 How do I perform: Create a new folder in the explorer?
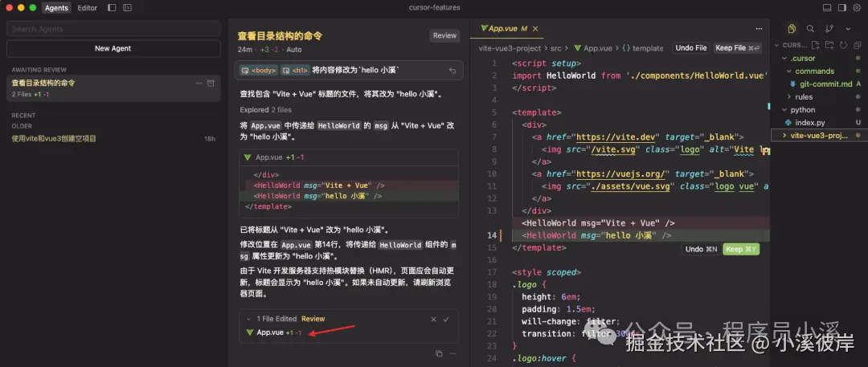point(829,45)
